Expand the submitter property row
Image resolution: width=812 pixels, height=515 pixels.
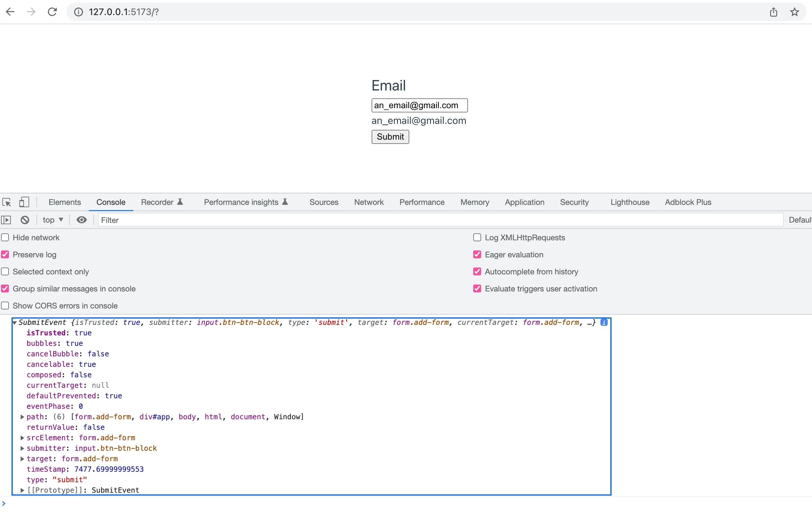(22, 448)
